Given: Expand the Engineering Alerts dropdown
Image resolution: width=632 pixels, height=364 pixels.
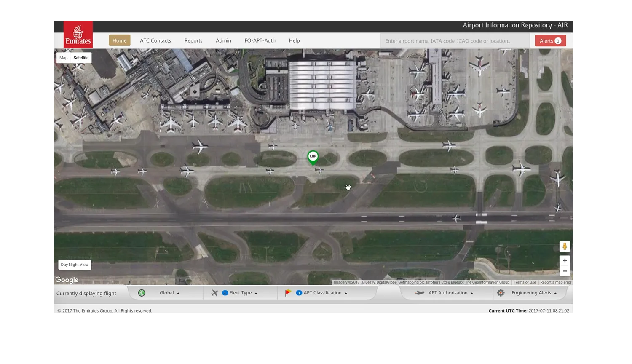Looking at the screenshot, I should 534,293.
